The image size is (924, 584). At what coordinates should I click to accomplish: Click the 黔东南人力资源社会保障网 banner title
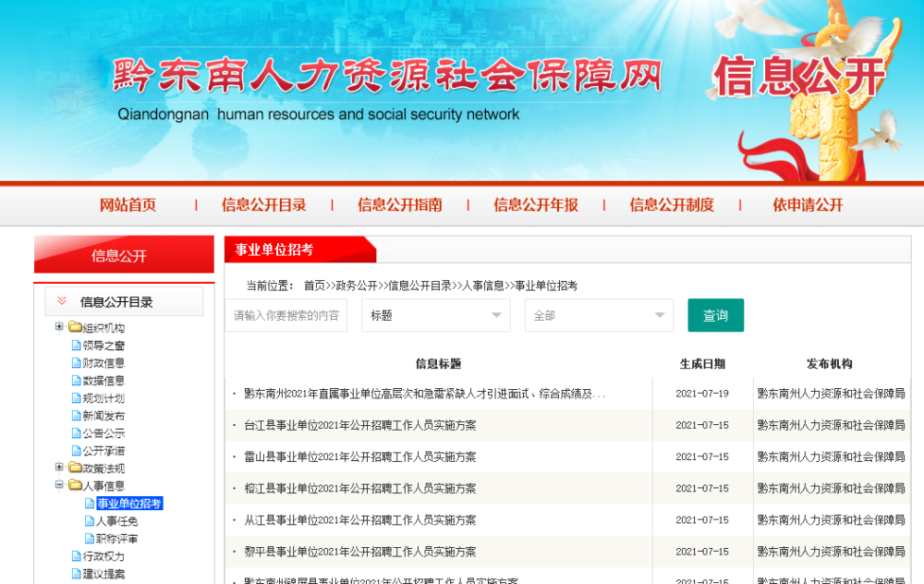click(388, 76)
